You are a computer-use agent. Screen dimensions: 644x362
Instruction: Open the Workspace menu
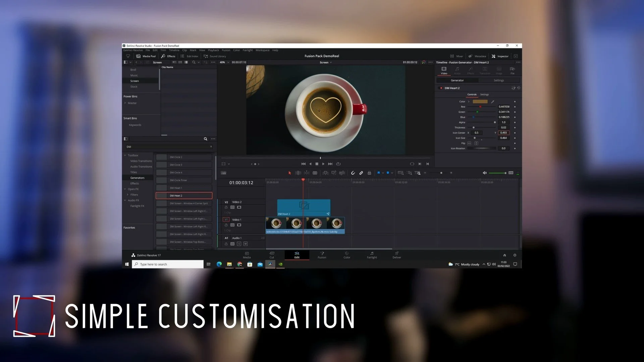262,50
